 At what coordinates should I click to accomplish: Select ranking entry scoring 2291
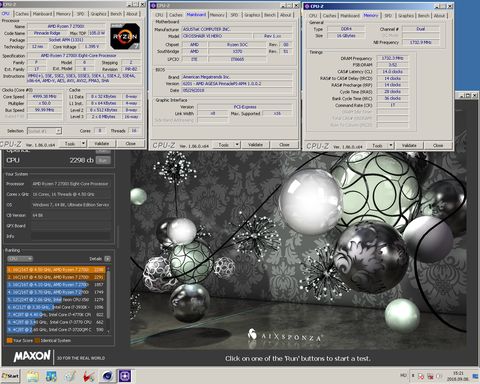coord(56,277)
